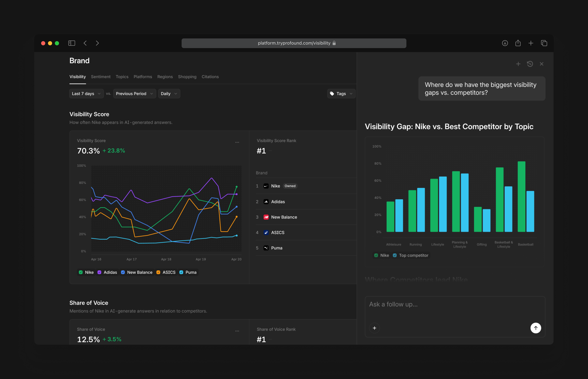588x379 pixels.
Task: Switch to the Visibility tab
Action: pyautogui.click(x=78, y=77)
